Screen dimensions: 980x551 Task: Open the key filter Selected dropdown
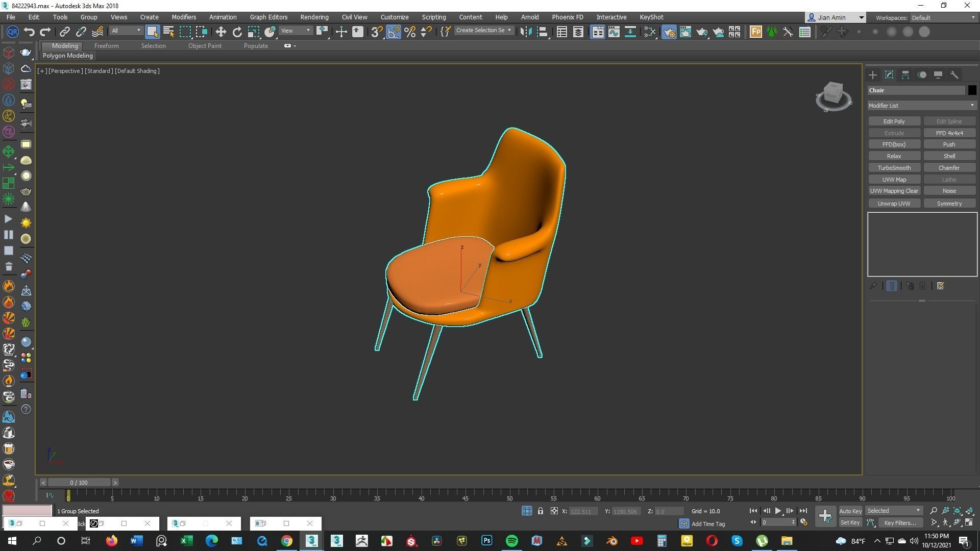coord(894,511)
